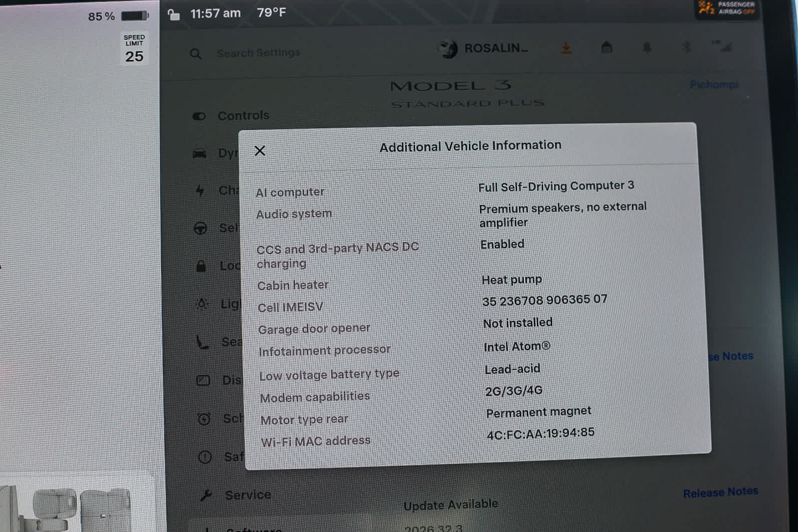Screen dimensions: 798x532
Task: Tap the speed limit 25 sign
Action: tap(134, 48)
